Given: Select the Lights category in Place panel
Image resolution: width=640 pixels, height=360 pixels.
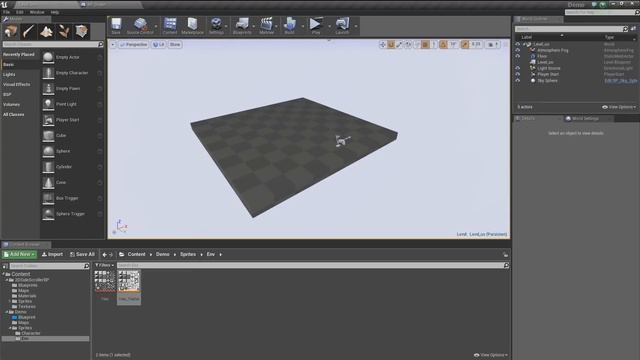Looking at the screenshot, I should (x=9, y=74).
